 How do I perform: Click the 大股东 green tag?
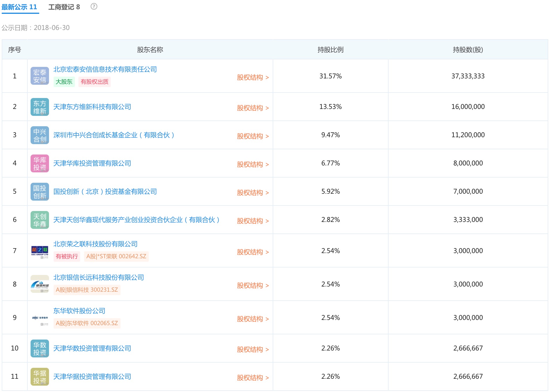64,82
